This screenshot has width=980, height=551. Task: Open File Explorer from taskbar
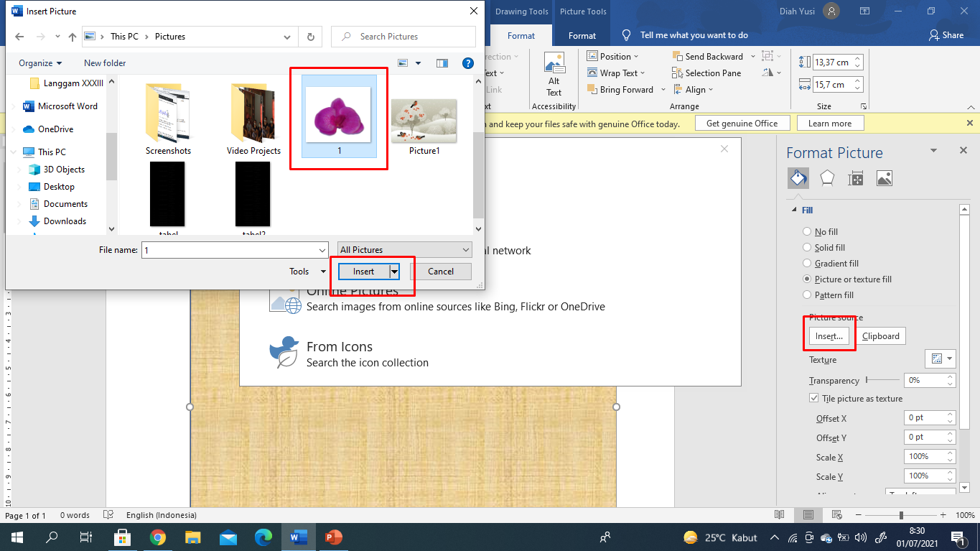click(193, 537)
